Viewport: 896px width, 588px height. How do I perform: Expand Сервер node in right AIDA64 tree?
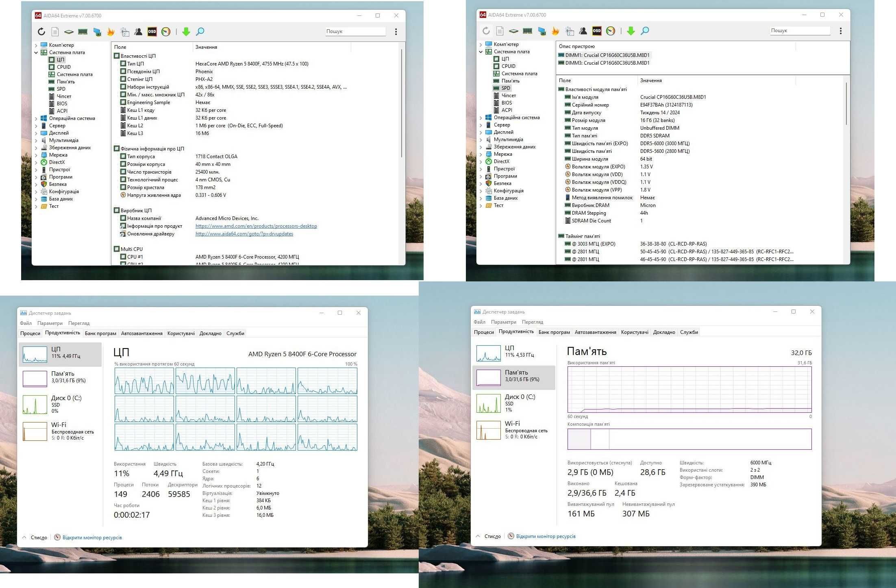[481, 125]
